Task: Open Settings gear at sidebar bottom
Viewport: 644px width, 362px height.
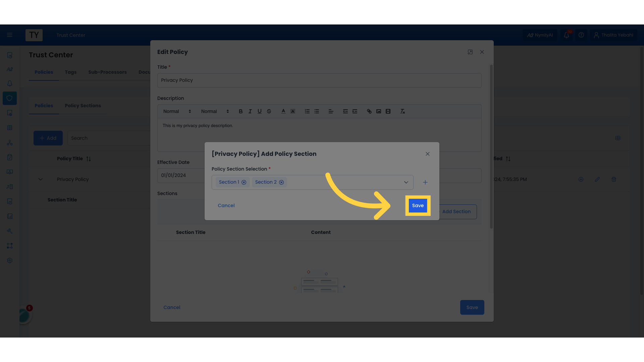Action: [10, 260]
